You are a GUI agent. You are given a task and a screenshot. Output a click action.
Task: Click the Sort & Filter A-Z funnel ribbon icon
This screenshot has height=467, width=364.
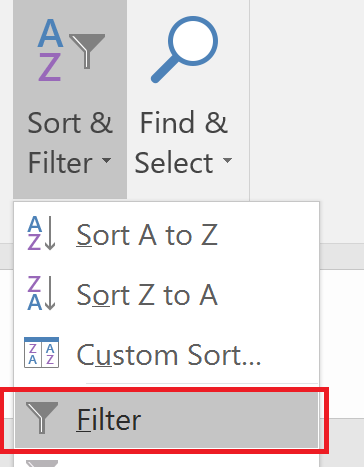[71, 50]
